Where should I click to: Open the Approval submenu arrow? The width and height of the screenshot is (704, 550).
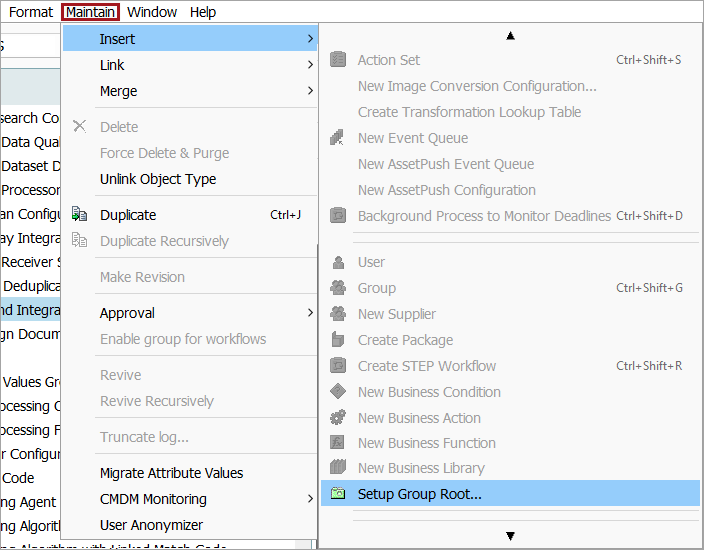tap(310, 313)
